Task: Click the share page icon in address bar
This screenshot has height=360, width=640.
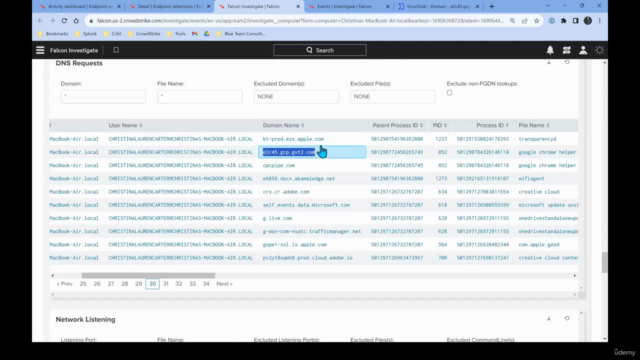Action: pyautogui.click(x=524, y=21)
